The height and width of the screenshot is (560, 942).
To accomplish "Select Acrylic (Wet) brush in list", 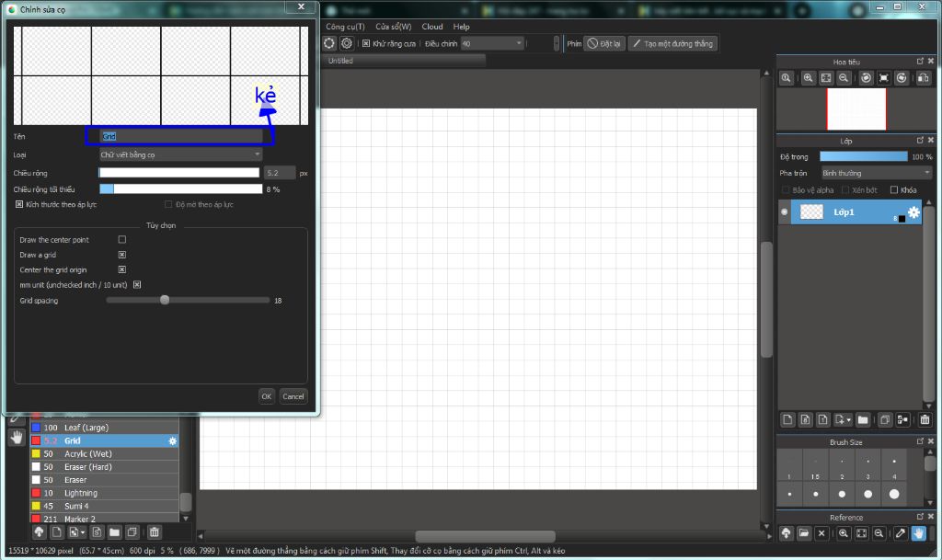I will 105,453.
